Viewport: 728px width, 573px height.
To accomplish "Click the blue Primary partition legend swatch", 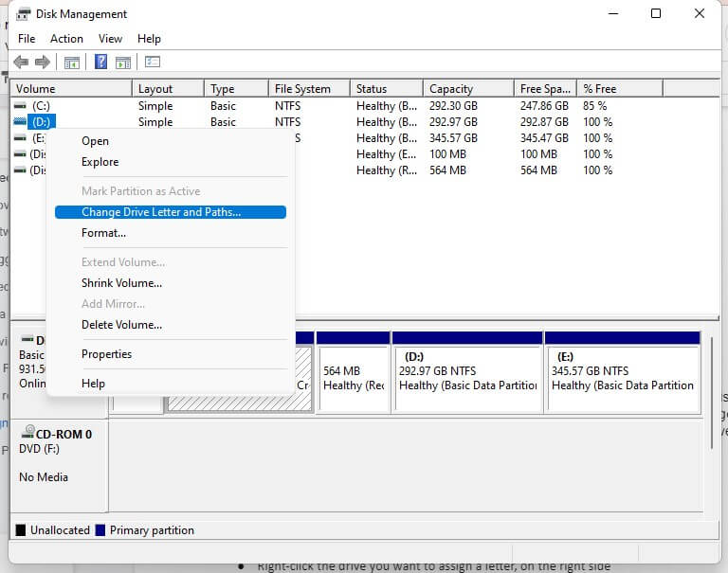I will (x=100, y=529).
